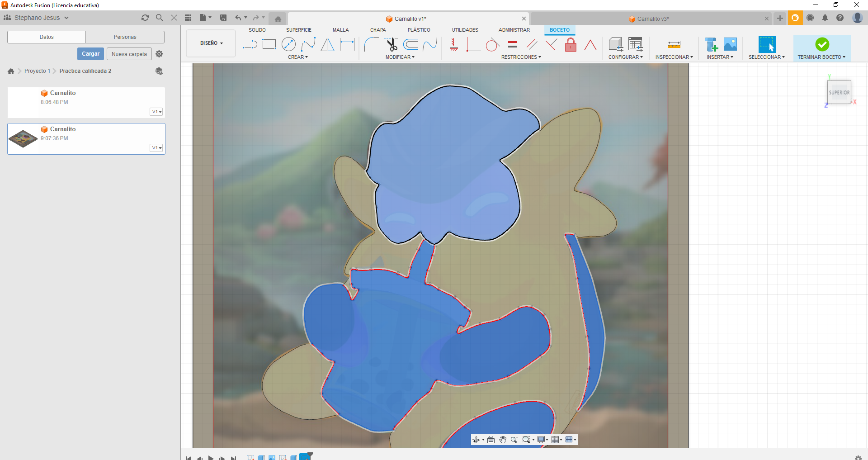Expand the INSERTAR menu

[x=720, y=57]
